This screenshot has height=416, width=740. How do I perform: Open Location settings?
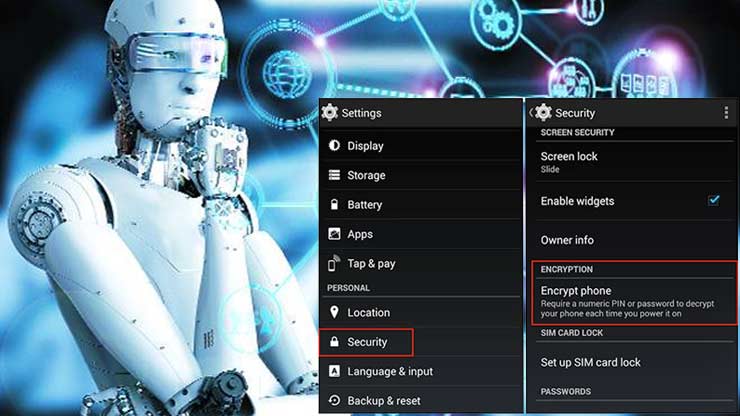click(421, 312)
